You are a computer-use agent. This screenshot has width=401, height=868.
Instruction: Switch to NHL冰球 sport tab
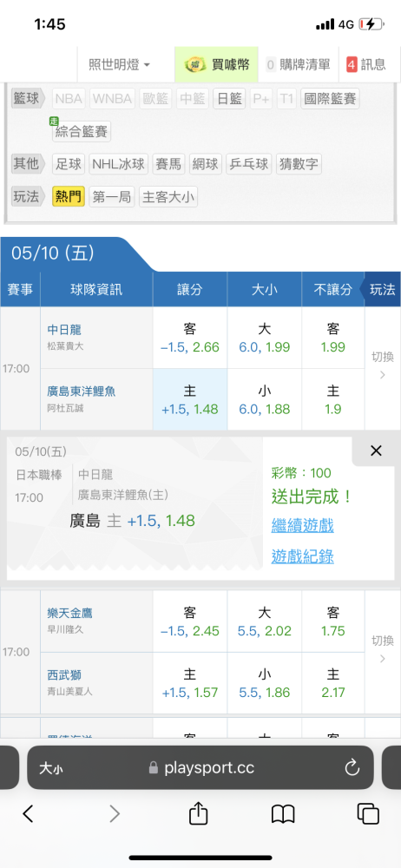[119, 164]
